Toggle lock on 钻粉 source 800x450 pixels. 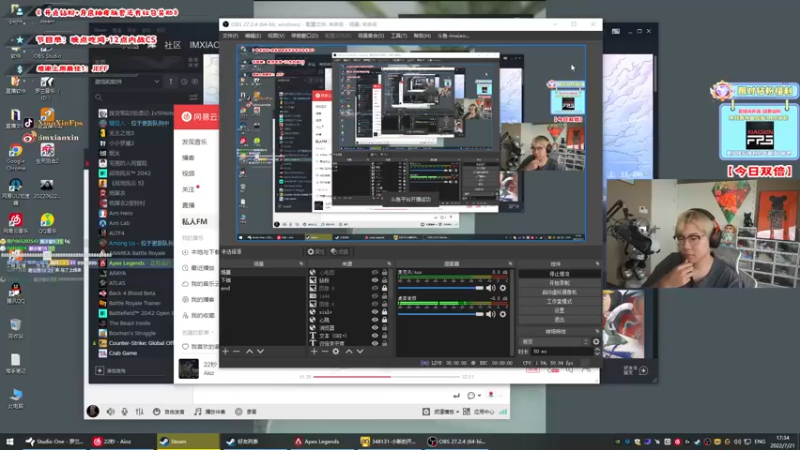384,280
